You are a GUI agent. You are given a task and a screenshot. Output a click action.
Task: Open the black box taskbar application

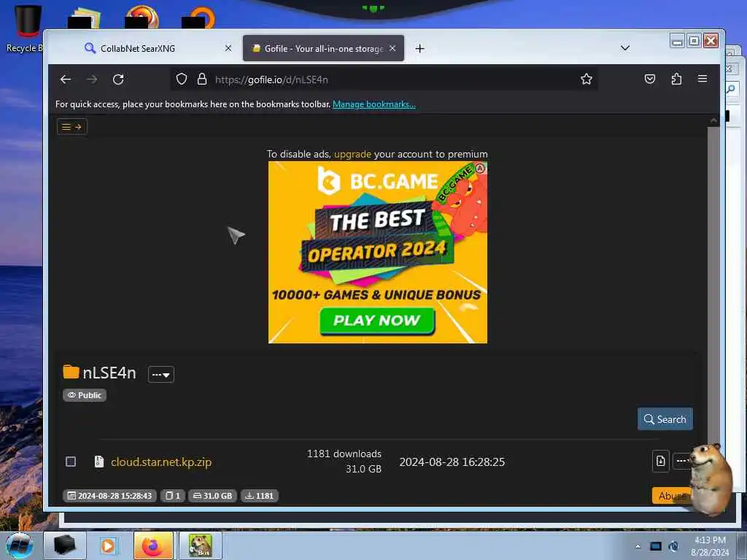[65, 545]
